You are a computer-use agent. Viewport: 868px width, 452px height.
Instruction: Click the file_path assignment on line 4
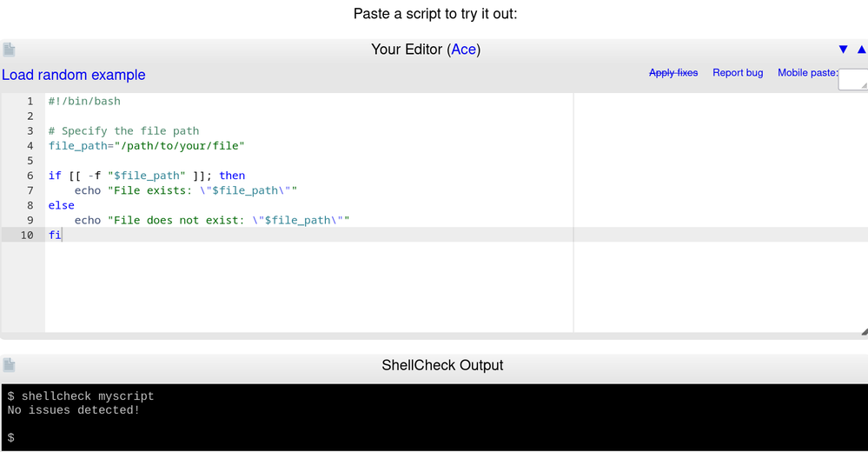[146, 146]
